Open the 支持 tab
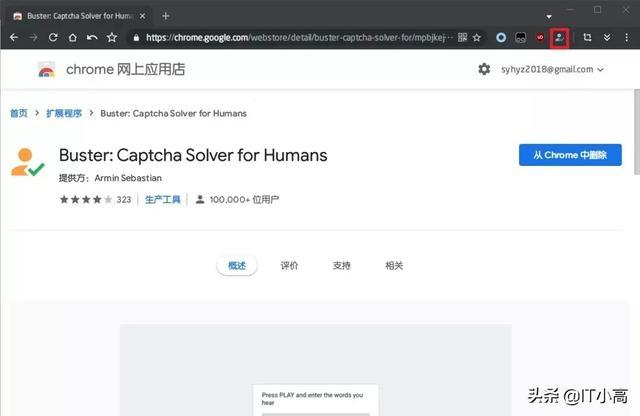The width and height of the screenshot is (640, 416). pyautogui.click(x=341, y=266)
